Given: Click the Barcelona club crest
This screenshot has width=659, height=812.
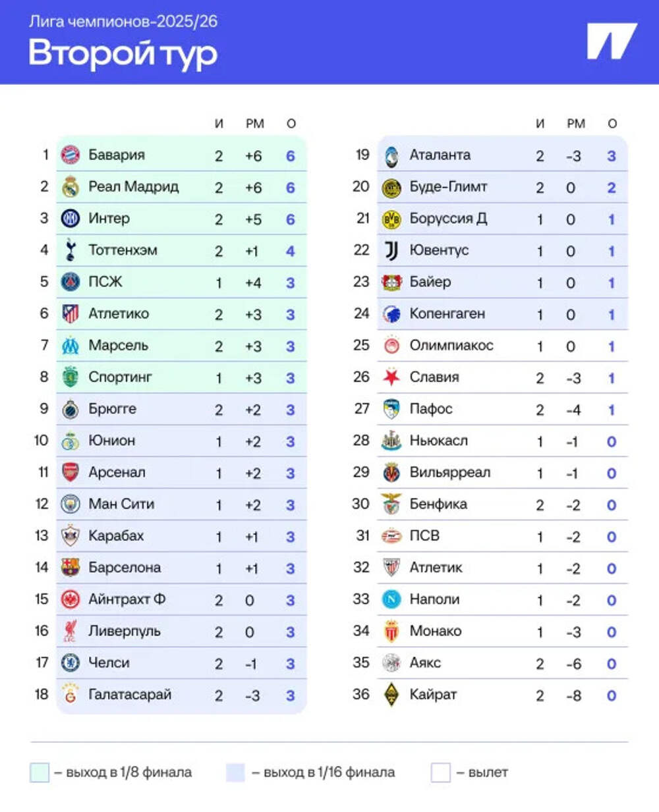Looking at the screenshot, I should pyautogui.click(x=71, y=568).
